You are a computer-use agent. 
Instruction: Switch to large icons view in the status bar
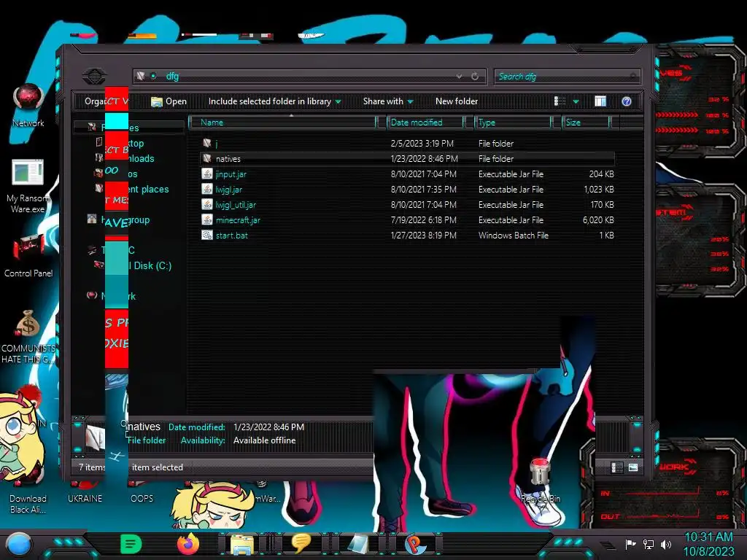click(x=633, y=467)
